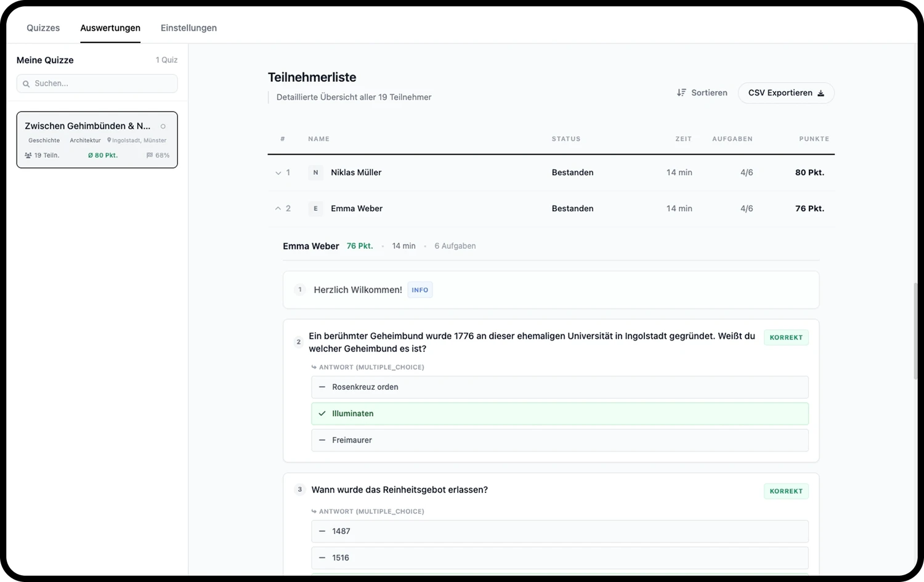
Task: Click the E avatar badge for Emma Weber
Action: (x=315, y=209)
